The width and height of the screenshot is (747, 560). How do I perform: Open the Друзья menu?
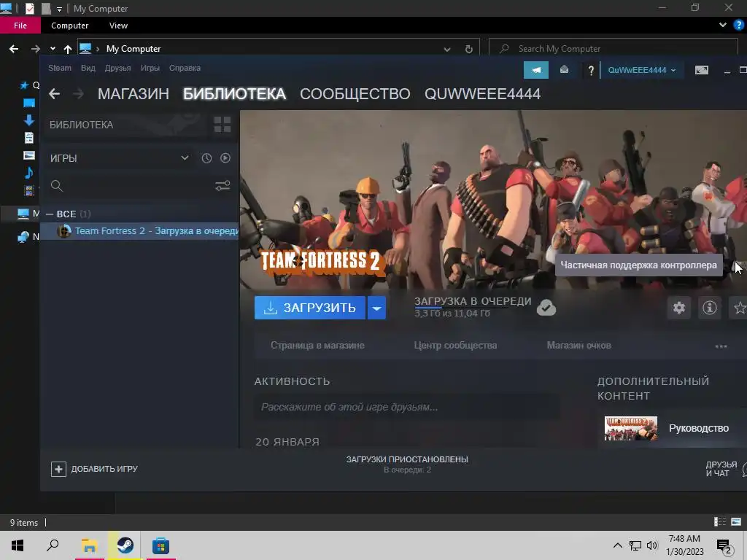[x=117, y=68]
